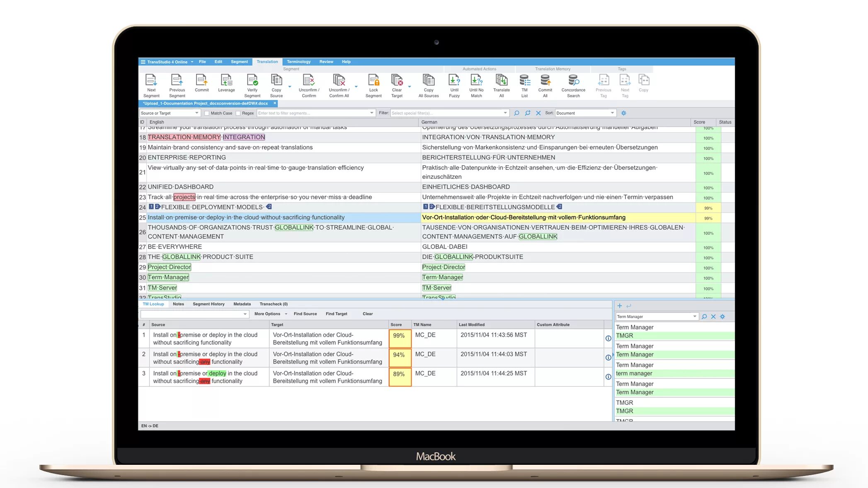The width and height of the screenshot is (868, 488).
Task: Click info icon for 99% TM match
Action: 608,338
